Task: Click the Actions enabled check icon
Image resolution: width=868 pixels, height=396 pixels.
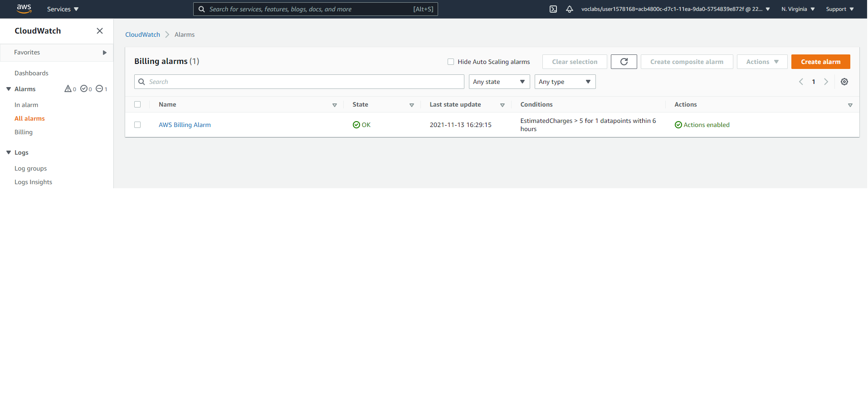Action: tap(678, 125)
